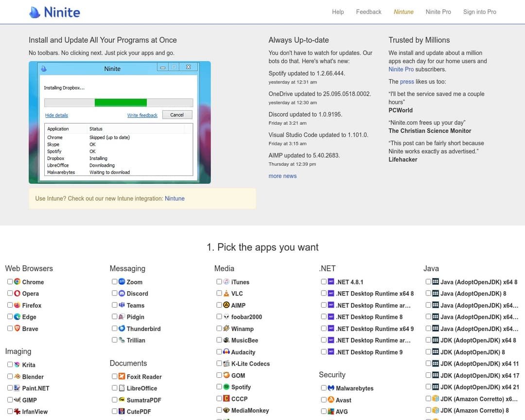Click the .NET 4.8.1 icon

pos(331,281)
